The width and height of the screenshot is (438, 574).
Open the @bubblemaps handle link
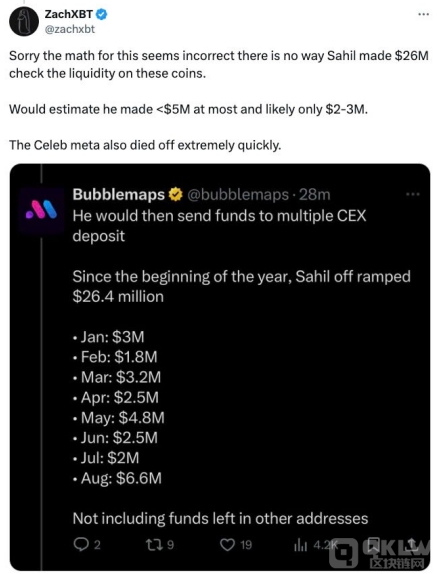point(238,194)
